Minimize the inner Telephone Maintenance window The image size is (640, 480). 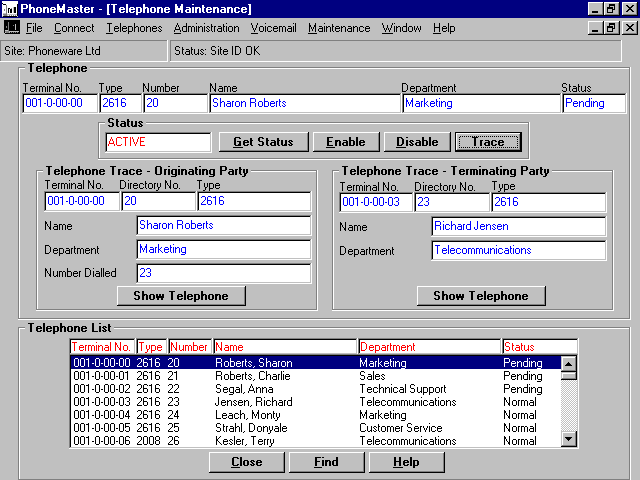click(x=596, y=28)
